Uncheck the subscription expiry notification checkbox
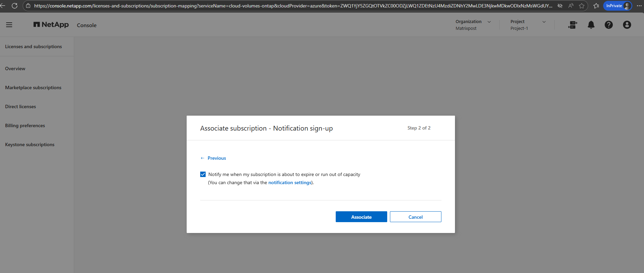Image resolution: width=644 pixels, height=273 pixels. (203, 174)
